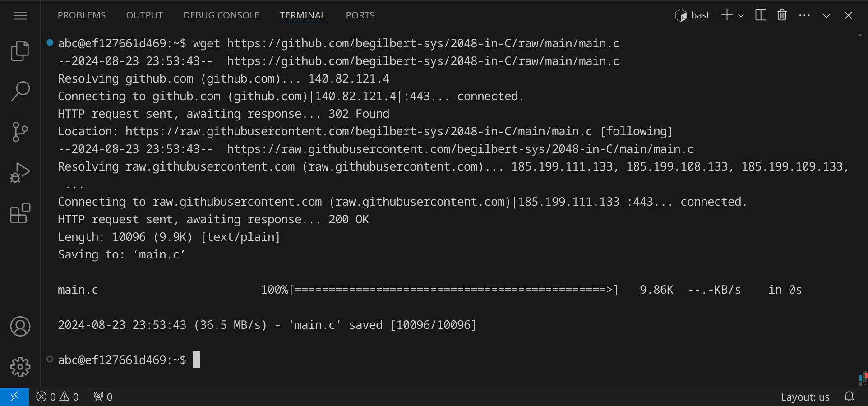868x406 pixels.
Task: Open the launch profile dropdown arrow
Action: click(x=741, y=15)
